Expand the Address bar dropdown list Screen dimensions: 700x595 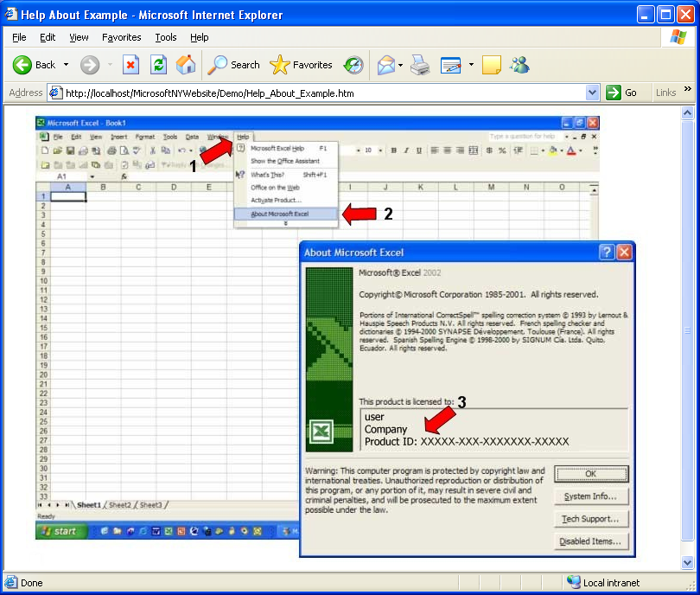coord(592,93)
